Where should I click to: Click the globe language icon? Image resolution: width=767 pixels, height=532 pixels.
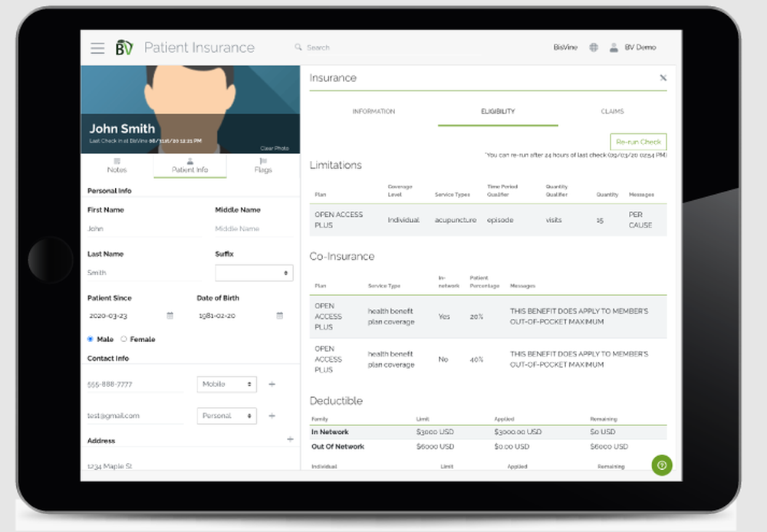(x=594, y=47)
